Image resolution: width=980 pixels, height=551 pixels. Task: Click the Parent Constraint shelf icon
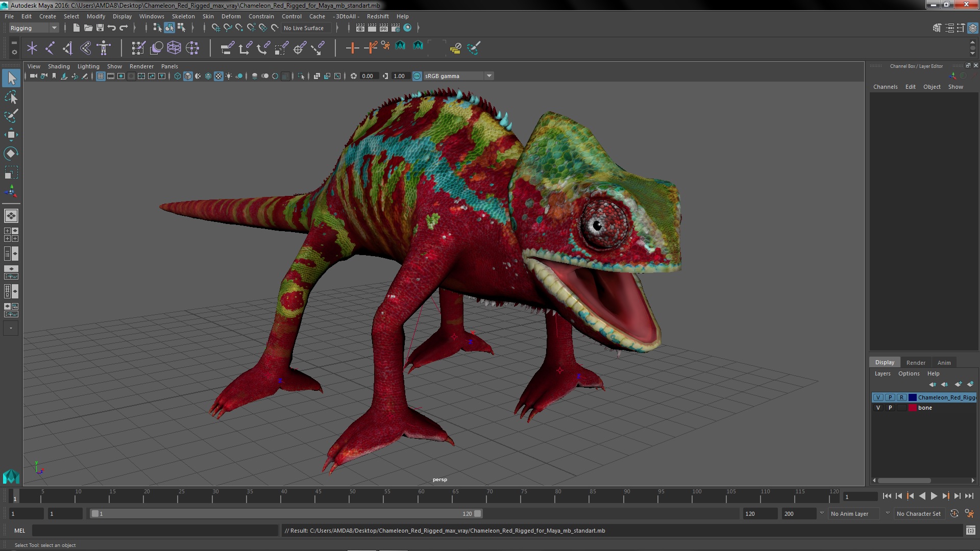[228, 48]
